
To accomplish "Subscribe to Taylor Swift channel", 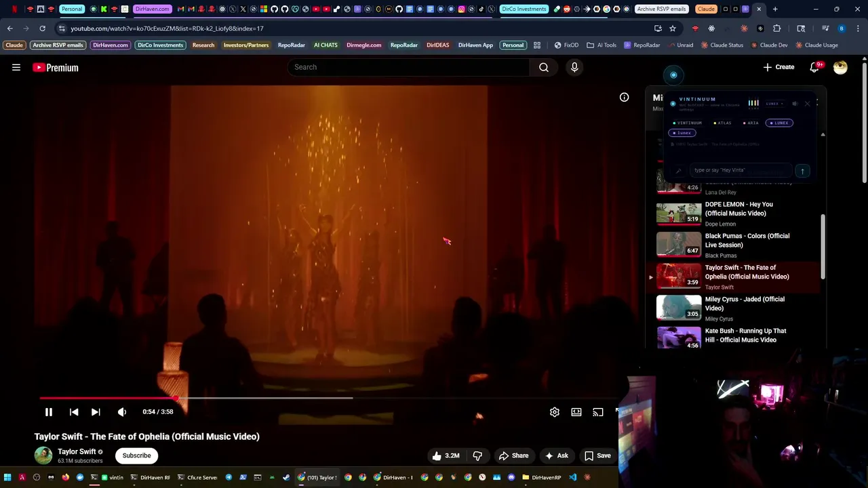I will (x=136, y=455).
